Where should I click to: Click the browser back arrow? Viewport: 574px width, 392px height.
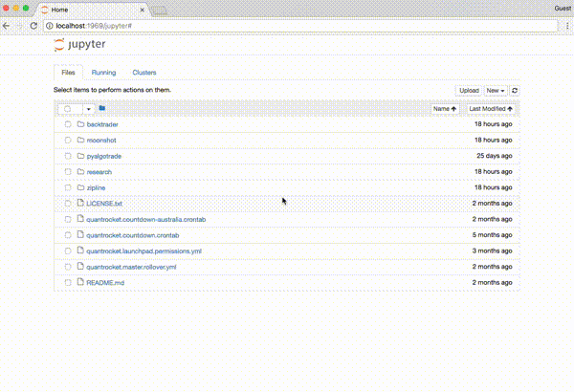[x=7, y=26]
